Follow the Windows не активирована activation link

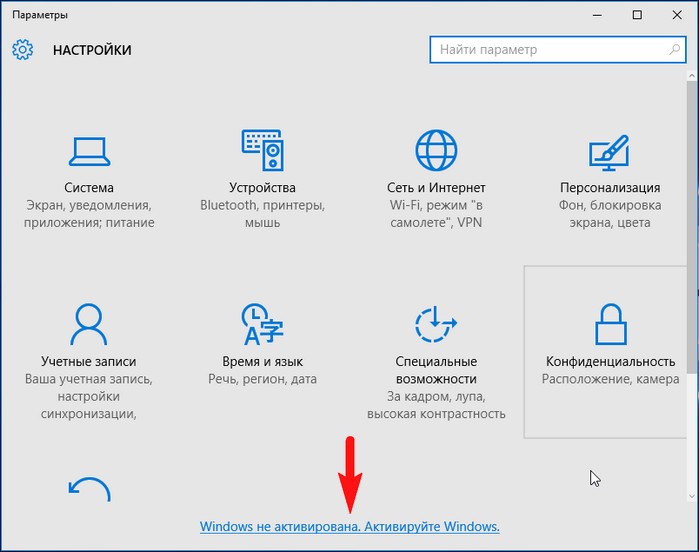(x=350, y=527)
